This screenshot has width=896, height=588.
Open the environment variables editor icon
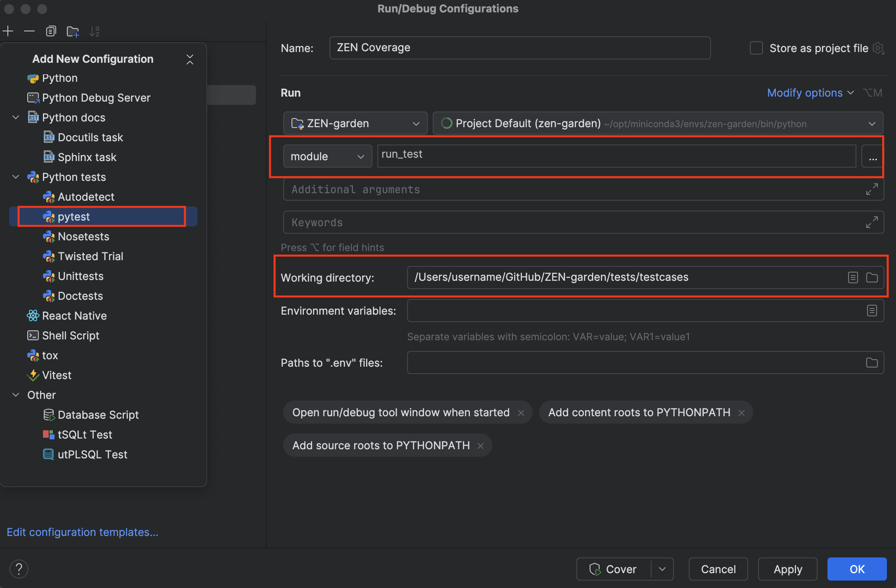[872, 311]
